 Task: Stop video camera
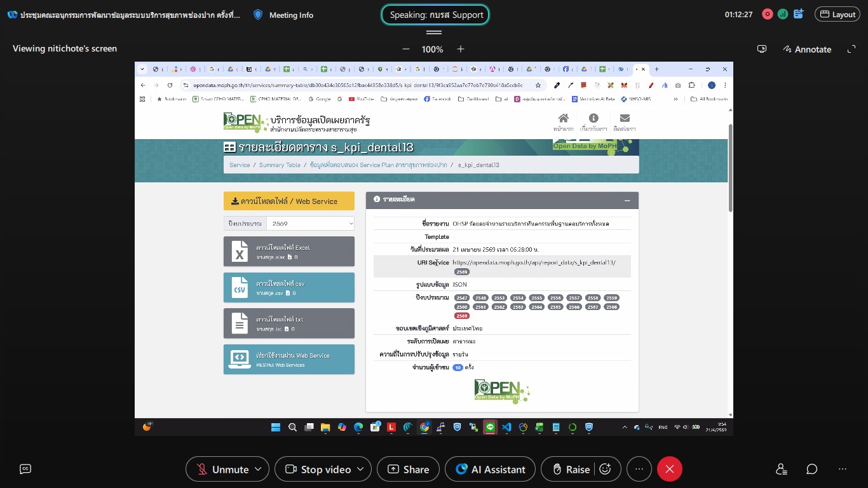(318, 470)
